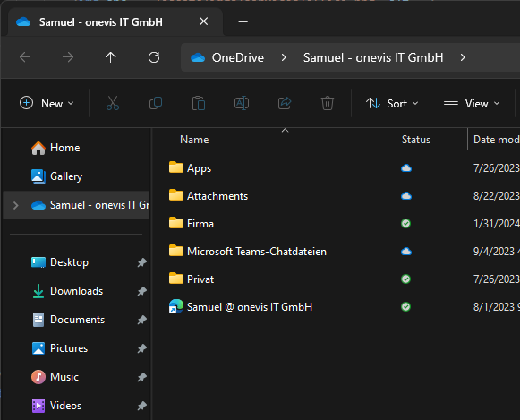The height and width of the screenshot is (420, 520).
Task: Select the Microsoft Teams-Chatdateien folder name
Action: pyautogui.click(x=257, y=252)
